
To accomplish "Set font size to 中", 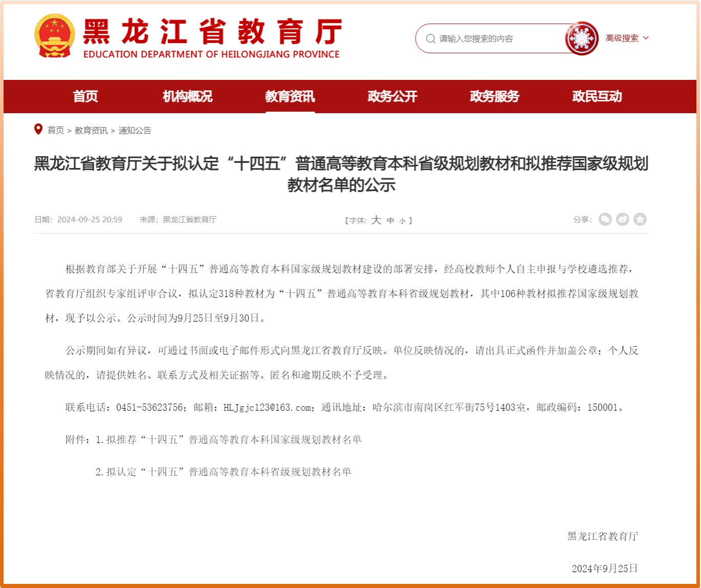I will tap(390, 221).
